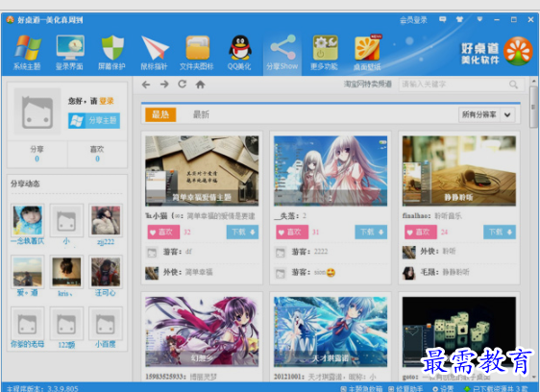Open the dice theme thumbnail by goto
540x392 pixels.
(459, 331)
